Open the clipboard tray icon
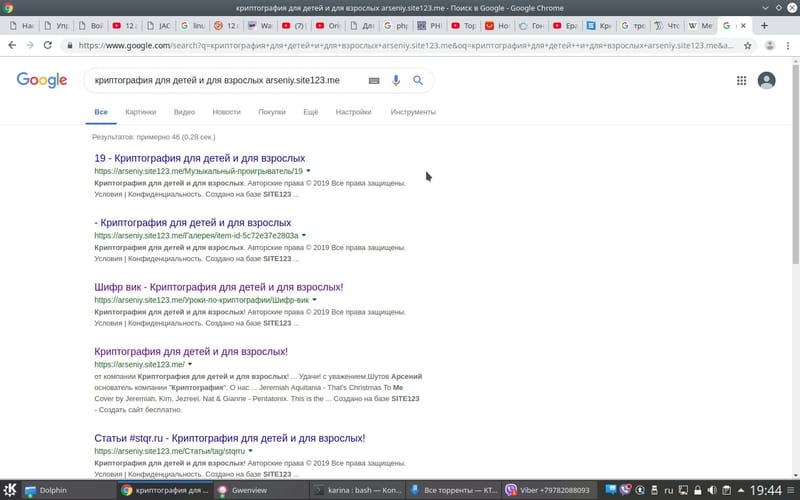Image resolution: width=800 pixels, height=500 pixels. [x=727, y=490]
